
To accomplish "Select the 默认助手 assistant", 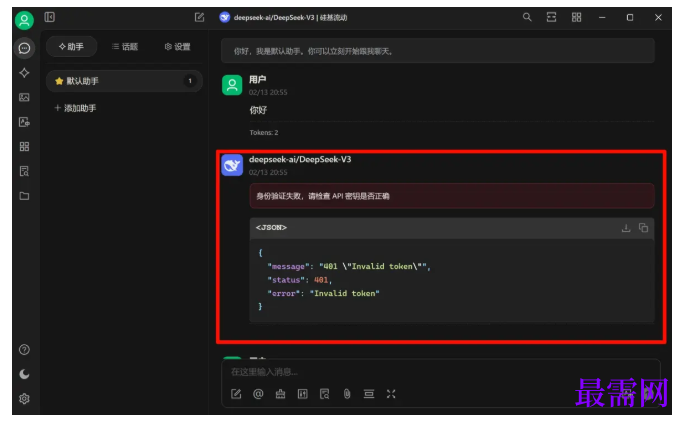I will [x=124, y=81].
